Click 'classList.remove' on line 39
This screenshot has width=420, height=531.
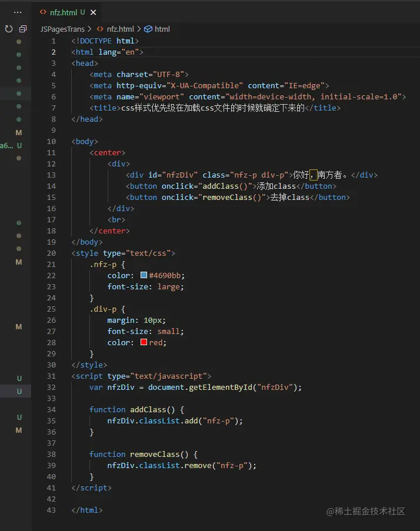[175, 466]
